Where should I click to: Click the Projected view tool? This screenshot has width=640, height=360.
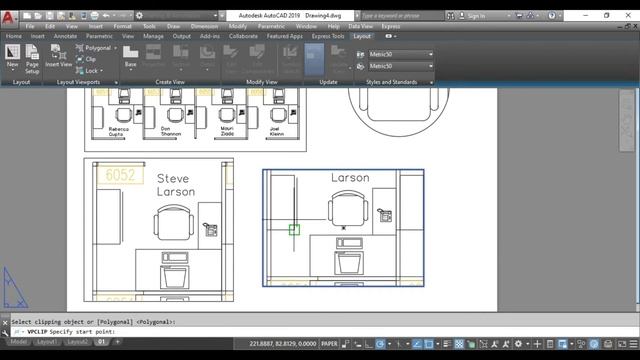153,57
